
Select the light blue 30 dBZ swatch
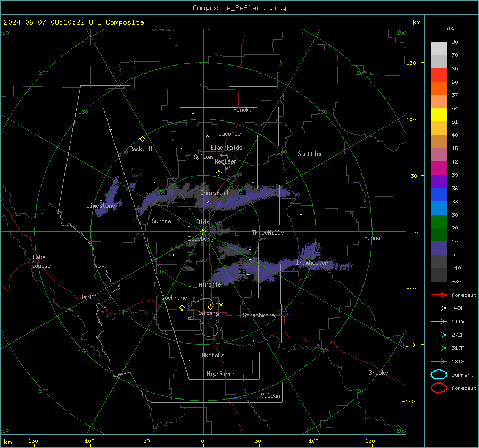tap(439, 208)
